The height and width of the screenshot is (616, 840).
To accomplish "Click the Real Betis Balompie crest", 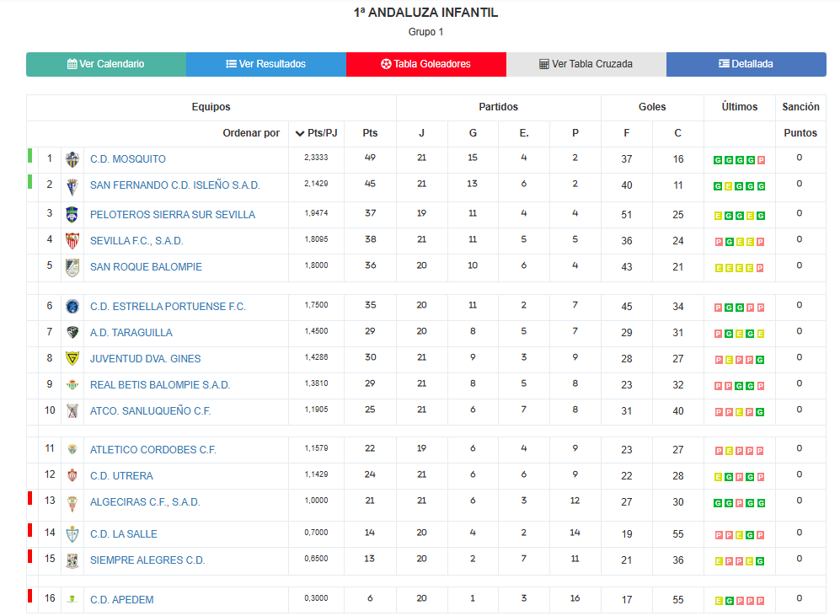I will tap(72, 384).
